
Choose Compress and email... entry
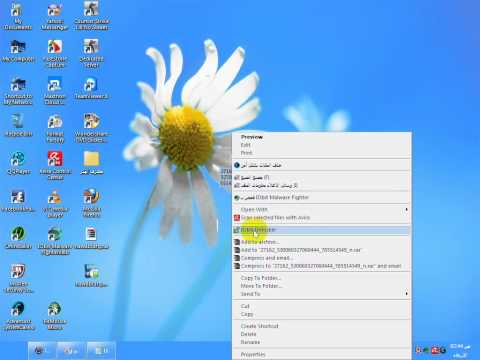[321, 258]
